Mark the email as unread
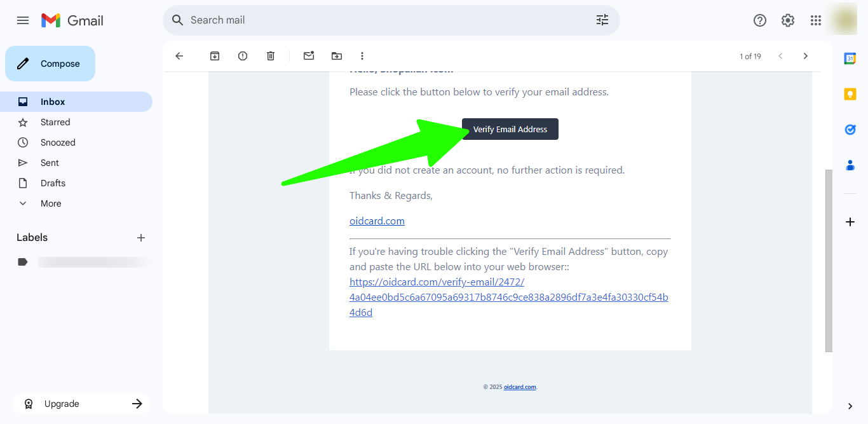The image size is (868, 424). (308, 56)
